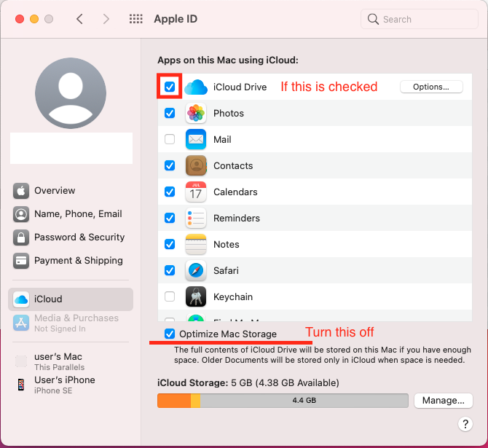Open help with the question mark button

[465, 424]
